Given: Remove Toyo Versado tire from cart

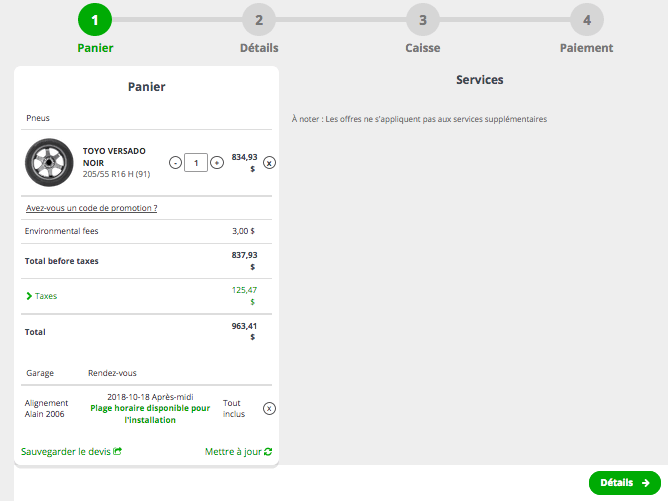Looking at the screenshot, I should pos(269,163).
